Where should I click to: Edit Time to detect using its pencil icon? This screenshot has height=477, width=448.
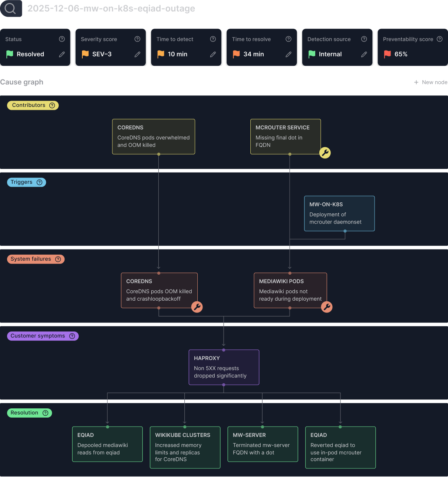coord(213,54)
